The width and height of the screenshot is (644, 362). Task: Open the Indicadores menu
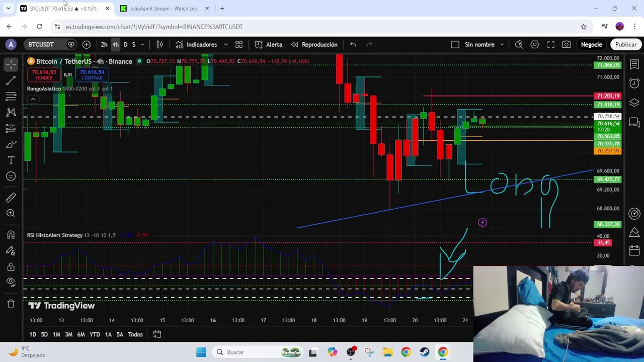tap(197, 45)
